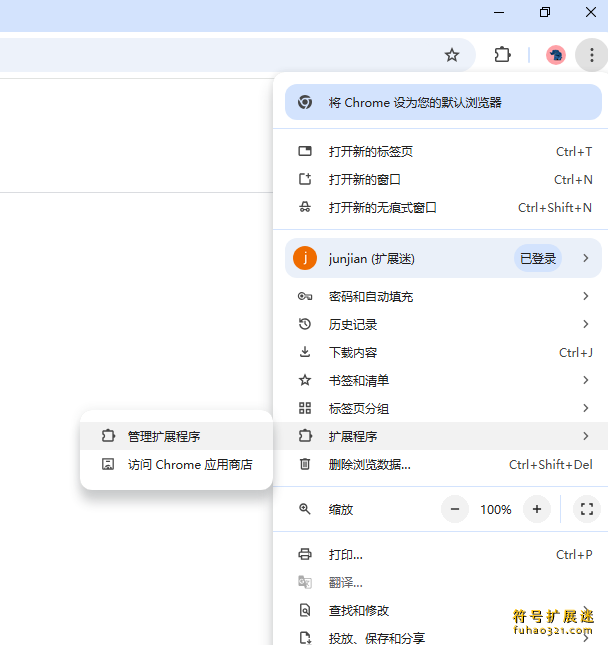Click the cast/save/share icon
Viewport: 608px width, 645px height.
[x=305, y=638]
